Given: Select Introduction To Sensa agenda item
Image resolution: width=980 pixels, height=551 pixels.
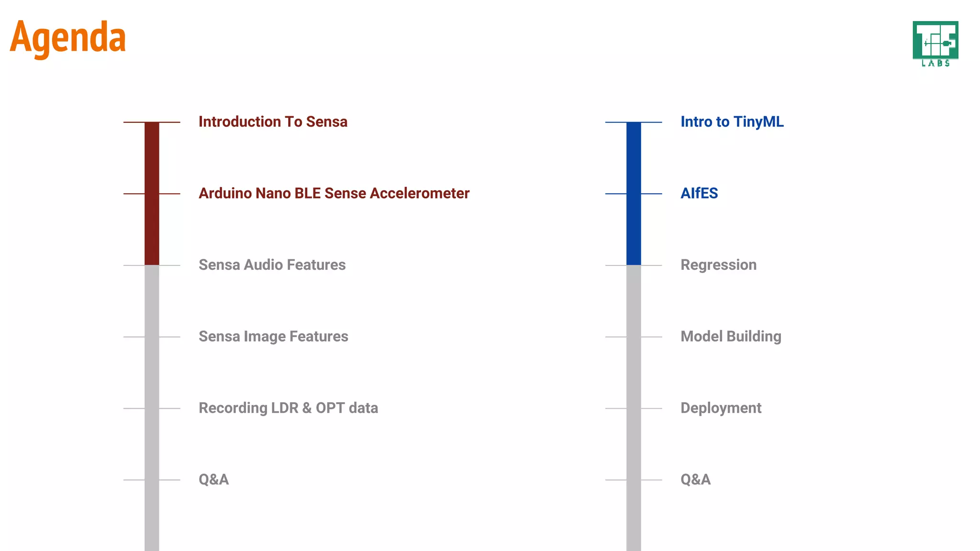Looking at the screenshot, I should point(273,121).
